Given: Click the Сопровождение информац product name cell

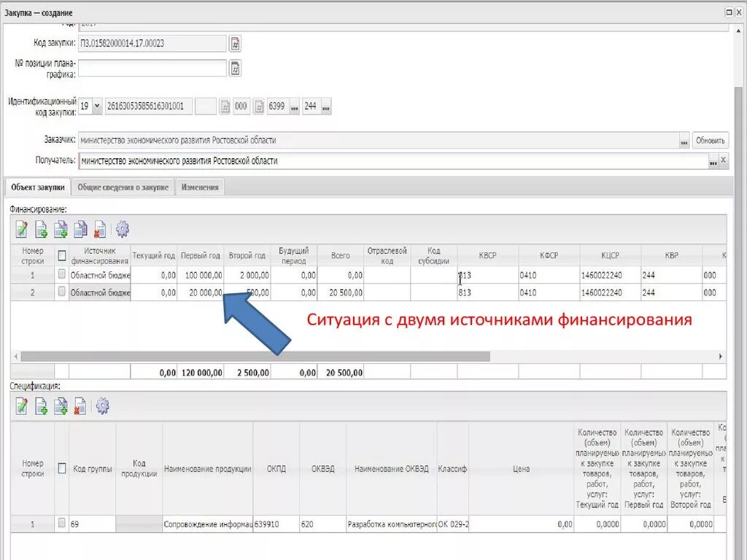Looking at the screenshot, I should (x=208, y=524).
